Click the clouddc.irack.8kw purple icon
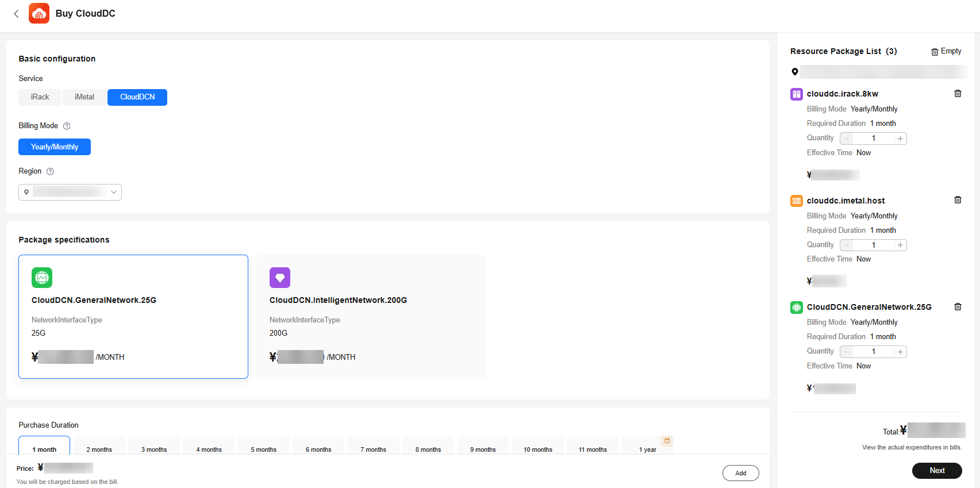980x488 pixels. [x=797, y=94]
